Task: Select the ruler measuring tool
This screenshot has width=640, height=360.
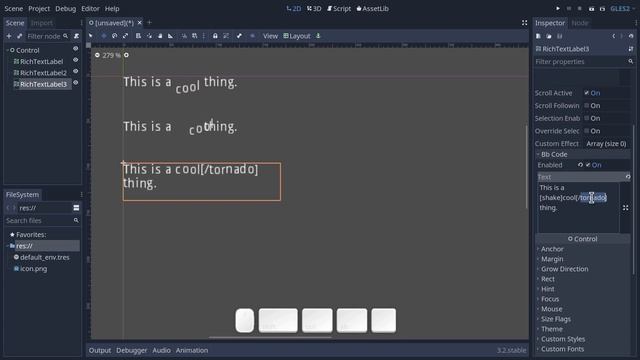Action: 171,36
